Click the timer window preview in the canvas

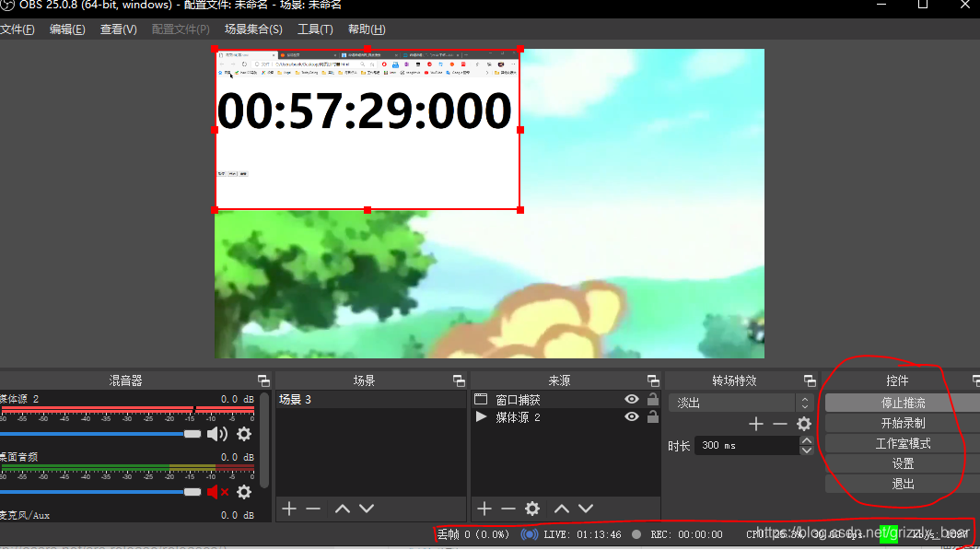coord(367,129)
